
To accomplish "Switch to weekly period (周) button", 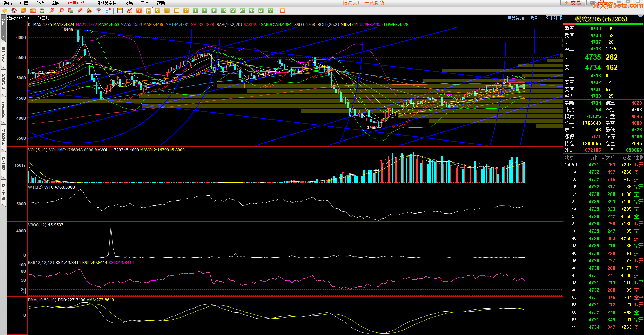I will tap(158, 11).
